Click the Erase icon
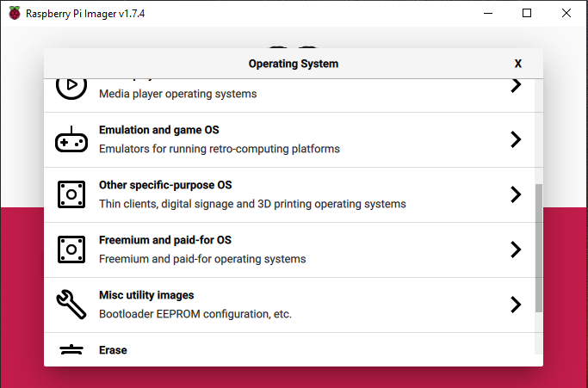588x388 pixels. pyautogui.click(x=71, y=349)
